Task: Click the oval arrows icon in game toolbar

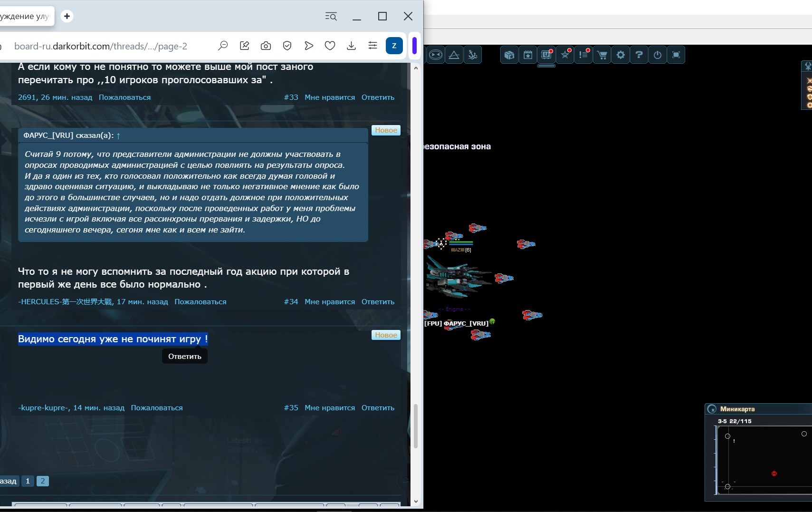Action: [436, 55]
